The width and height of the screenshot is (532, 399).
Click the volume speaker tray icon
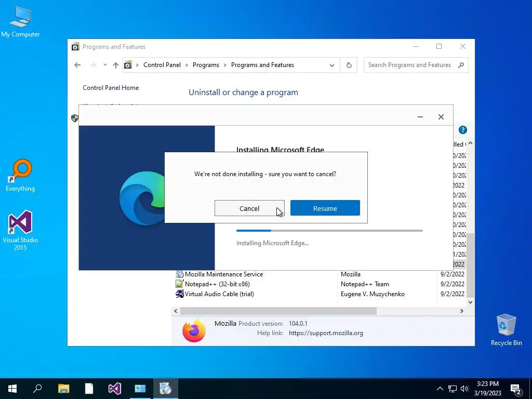click(464, 389)
